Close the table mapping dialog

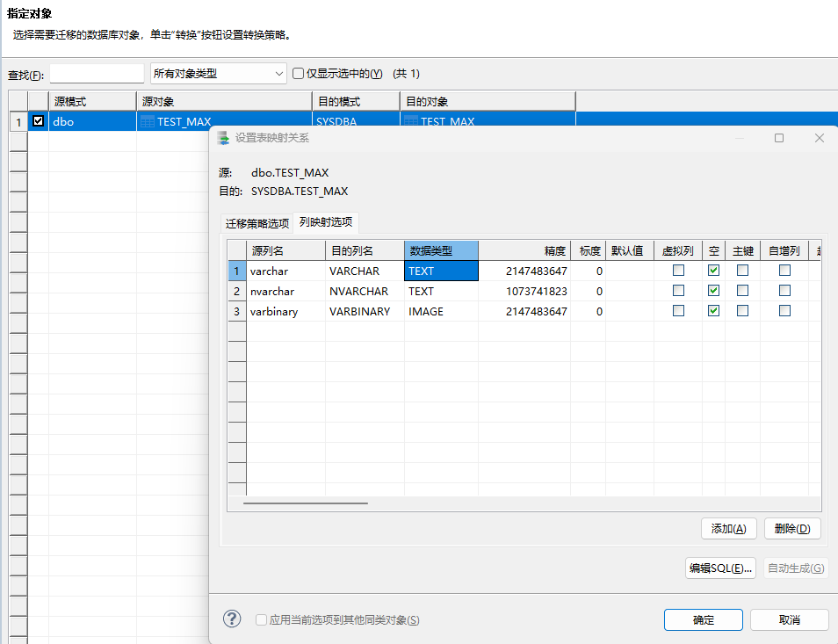pyautogui.click(x=820, y=138)
